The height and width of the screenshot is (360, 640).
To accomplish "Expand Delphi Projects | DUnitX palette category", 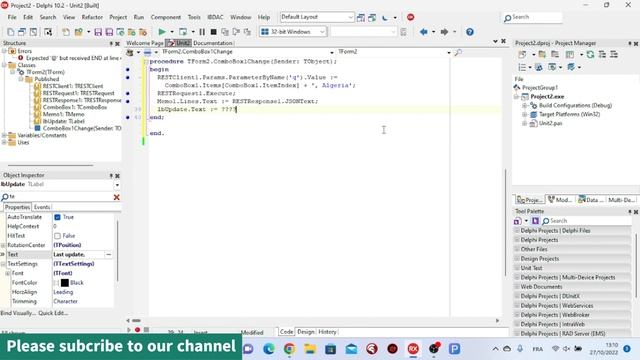I will (517, 296).
